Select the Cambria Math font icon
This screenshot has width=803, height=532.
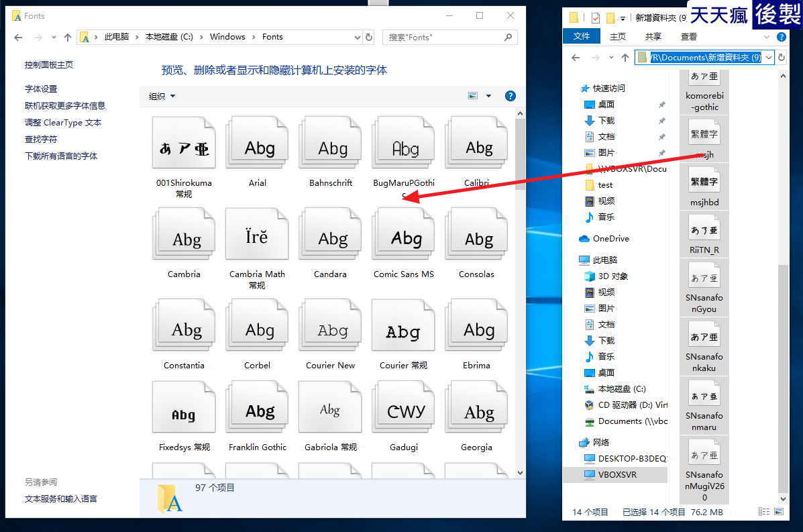point(257,235)
